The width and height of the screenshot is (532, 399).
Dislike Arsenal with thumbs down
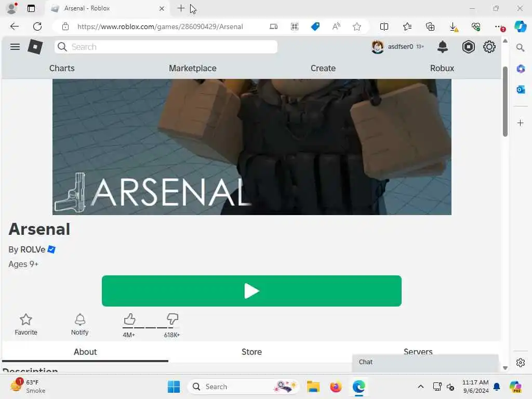[x=172, y=319]
